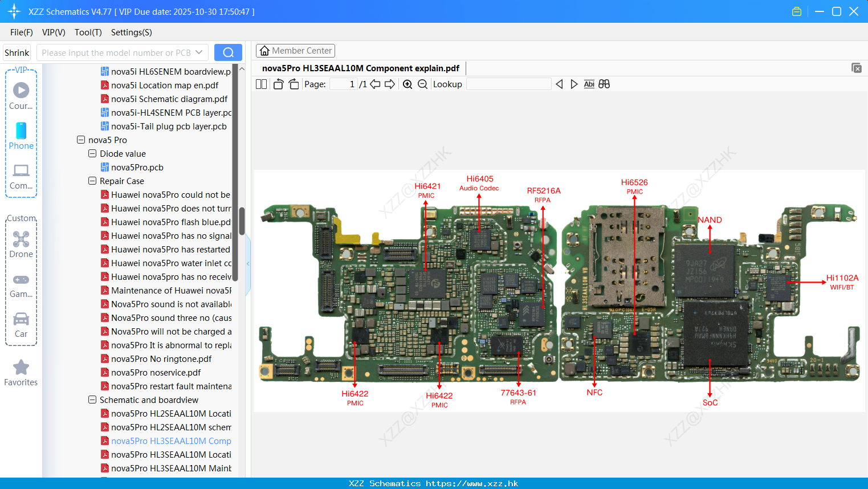The image size is (868, 489).
Task: Collapse the left panel splitter handle
Action: click(x=248, y=263)
